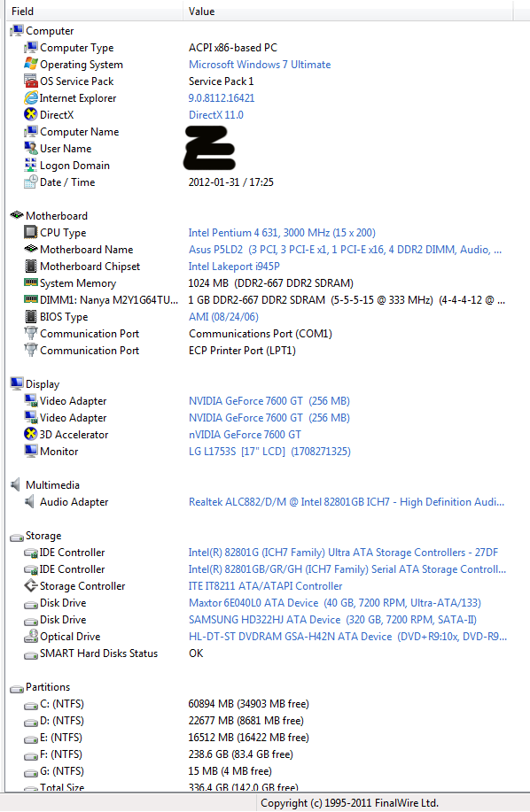Click the User Name icon
The height and width of the screenshot is (812, 530).
pos(30,148)
